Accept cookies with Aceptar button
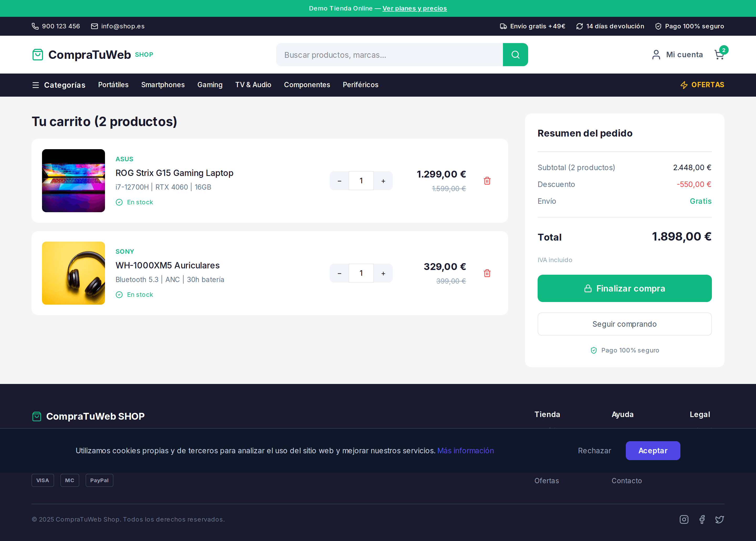This screenshot has height=541, width=756. tap(653, 450)
